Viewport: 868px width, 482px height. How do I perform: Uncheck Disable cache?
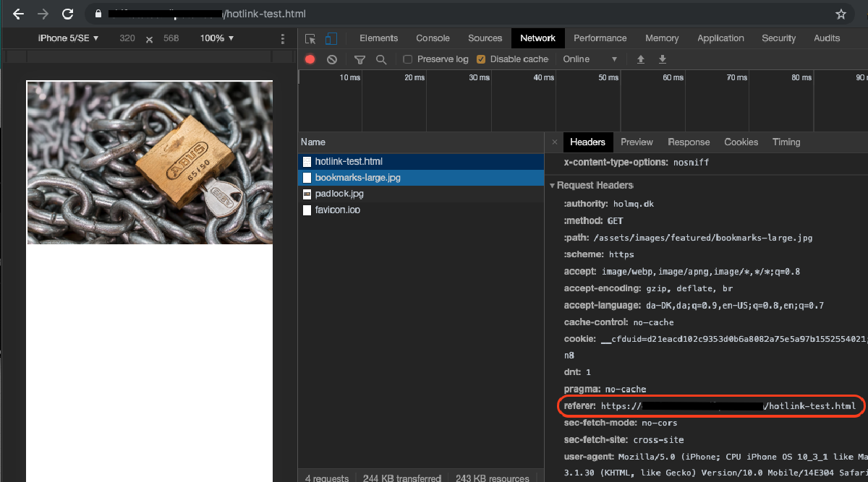(481, 59)
